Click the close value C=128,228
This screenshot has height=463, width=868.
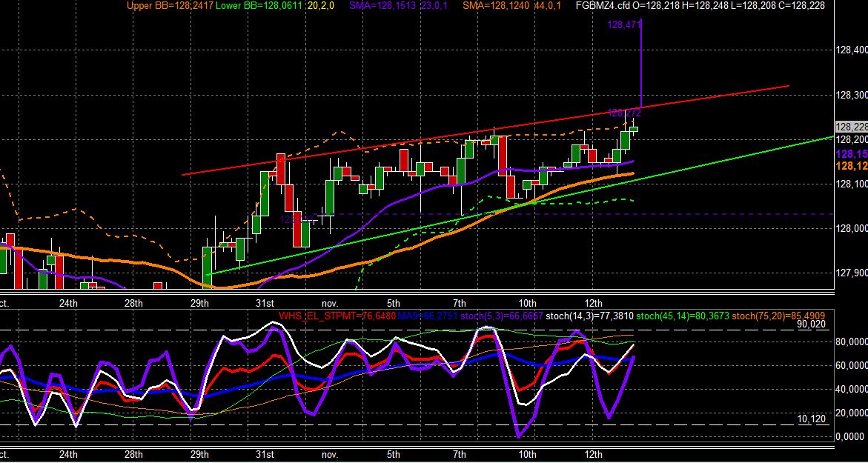(x=801, y=5)
